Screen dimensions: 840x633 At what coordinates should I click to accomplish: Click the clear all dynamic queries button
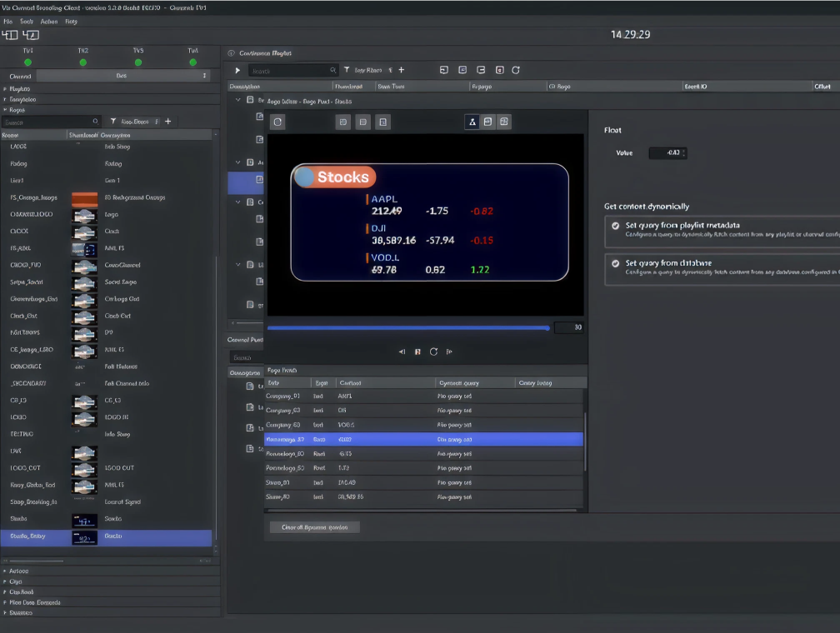pyautogui.click(x=314, y=527)
